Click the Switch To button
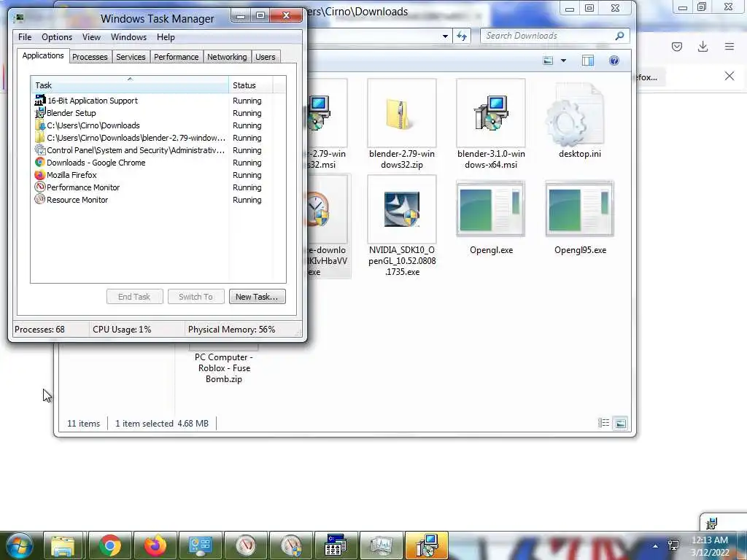Viewport: 747px width, 560px height. [x=196, y=297]
